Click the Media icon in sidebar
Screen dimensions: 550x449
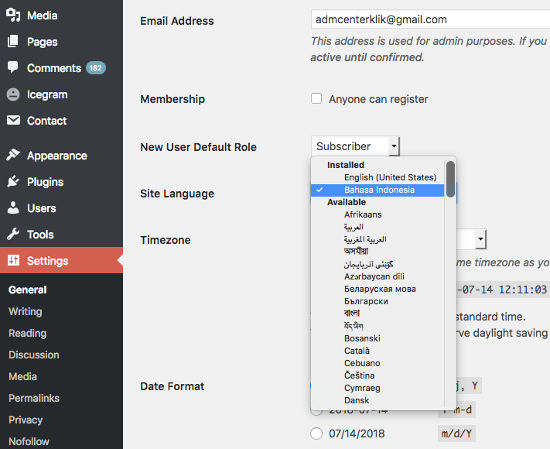pos(13,15)
